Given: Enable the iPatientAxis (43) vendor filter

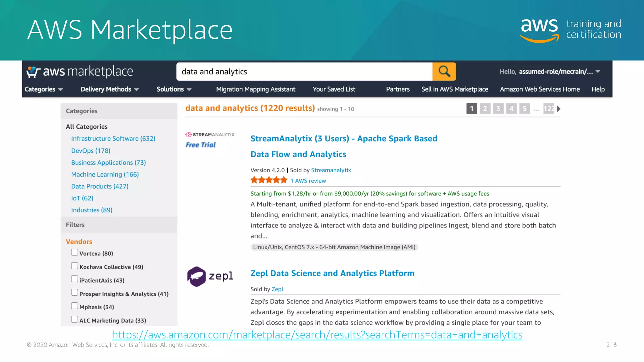Looking at the screenshot, I should (x=75, y=279).
